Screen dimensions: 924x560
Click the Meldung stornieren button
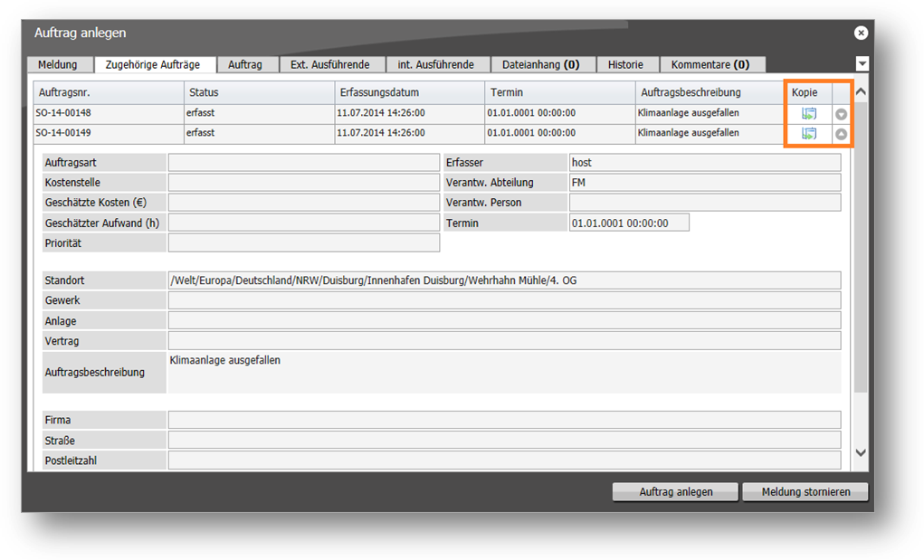coord(805,491)
